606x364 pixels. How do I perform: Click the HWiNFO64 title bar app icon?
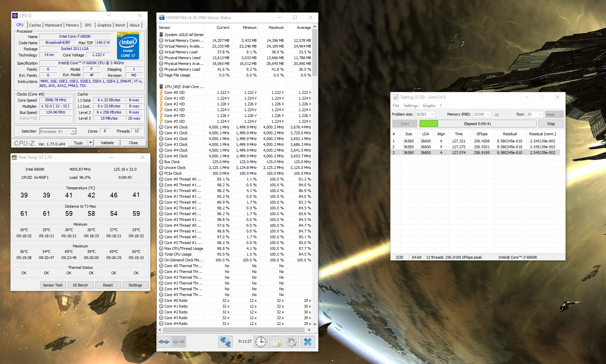[x=162, y=17]
